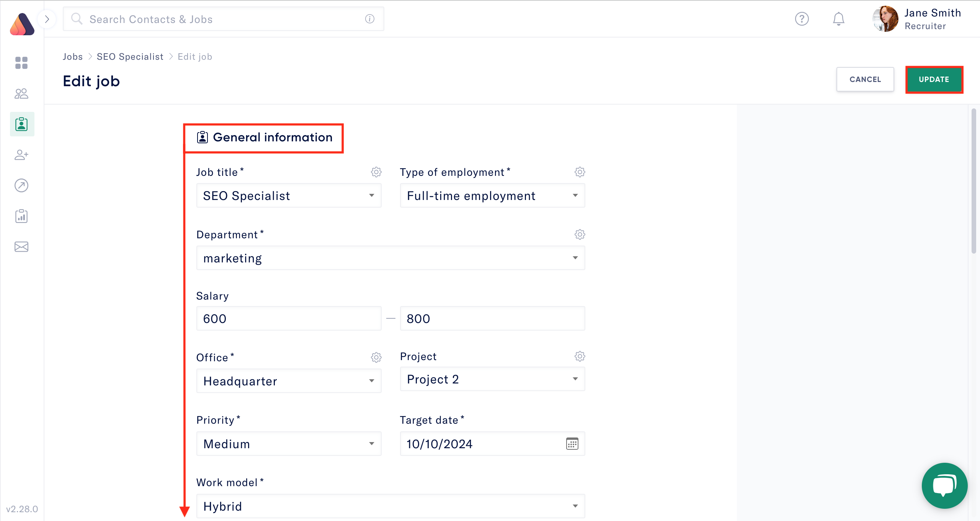The image size is (980, 521).
Task: Open the live chat bubble widget
Action: click(x=944, y=486)
